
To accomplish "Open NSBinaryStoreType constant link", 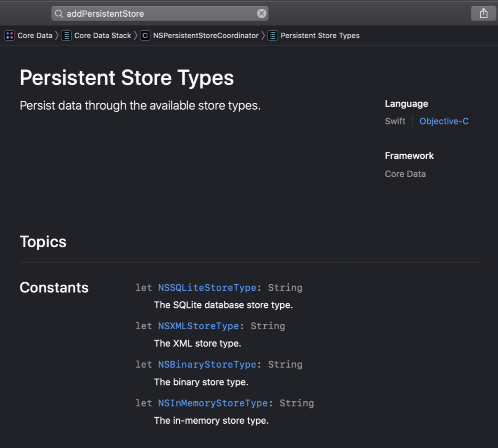I will pos(207,365).
